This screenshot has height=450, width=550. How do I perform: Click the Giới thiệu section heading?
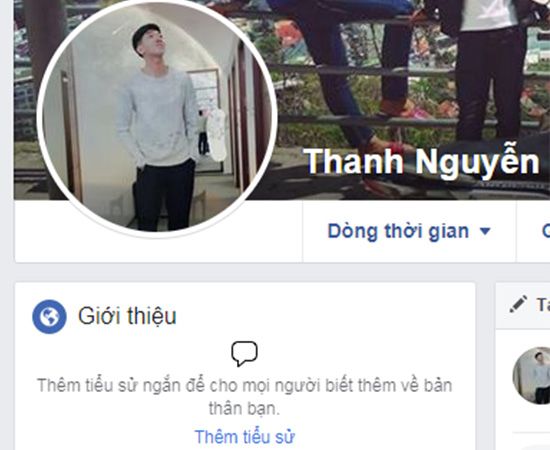tap(127, 316)
